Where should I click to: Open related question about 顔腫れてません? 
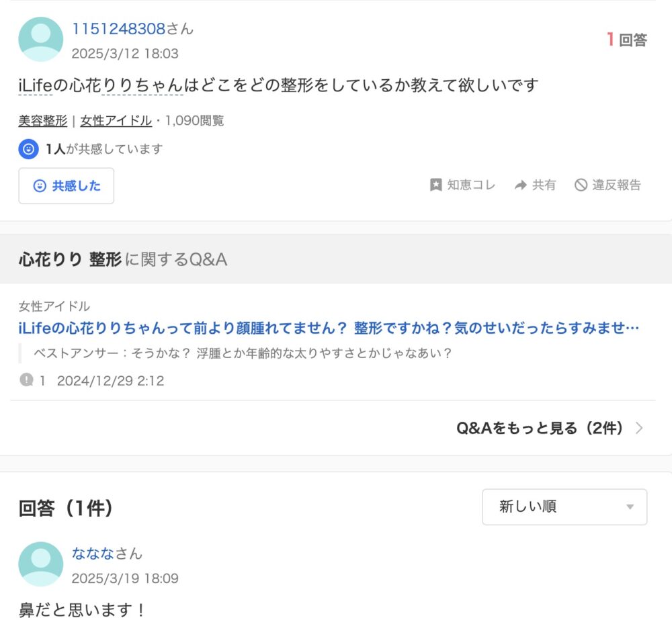point(329,328)
